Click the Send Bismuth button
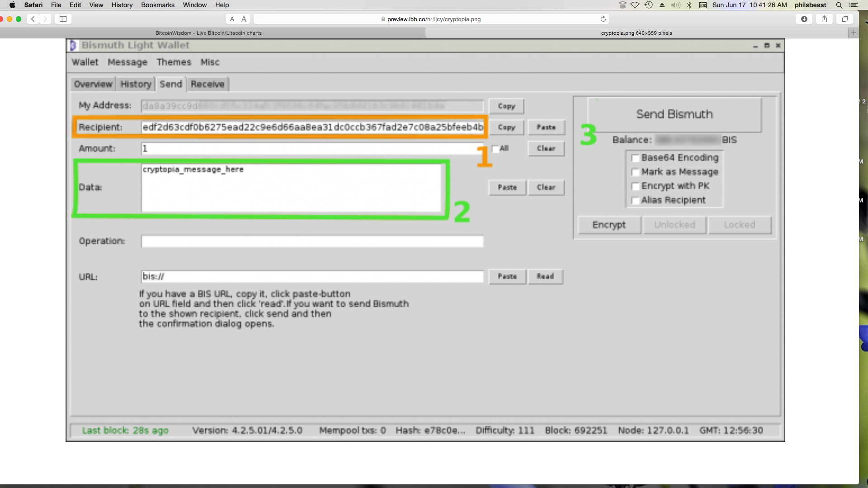The image size is (868, 488). 675,114
